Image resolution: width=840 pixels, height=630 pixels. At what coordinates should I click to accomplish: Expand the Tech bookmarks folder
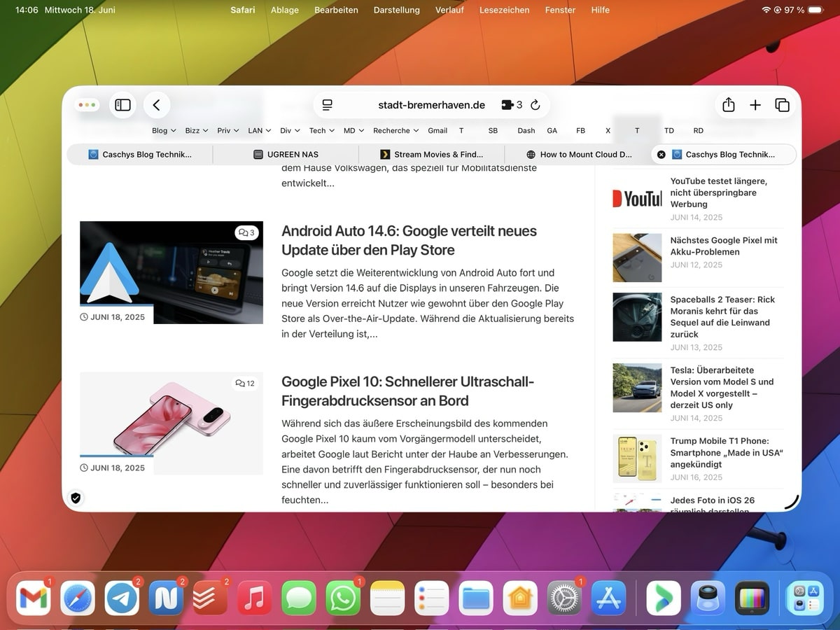(321, 131)
